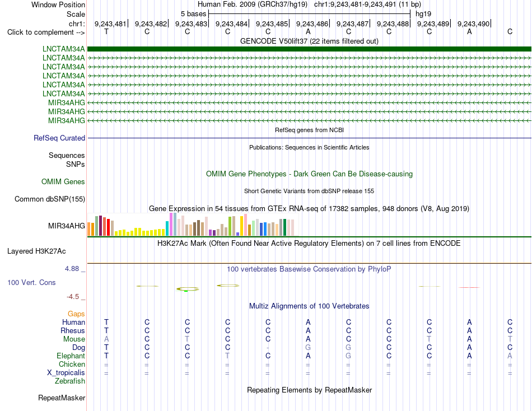Click the Dog row's gap dash under 9,243,485
The width and height of the screenshot is (532, 411).
point(268,348)
